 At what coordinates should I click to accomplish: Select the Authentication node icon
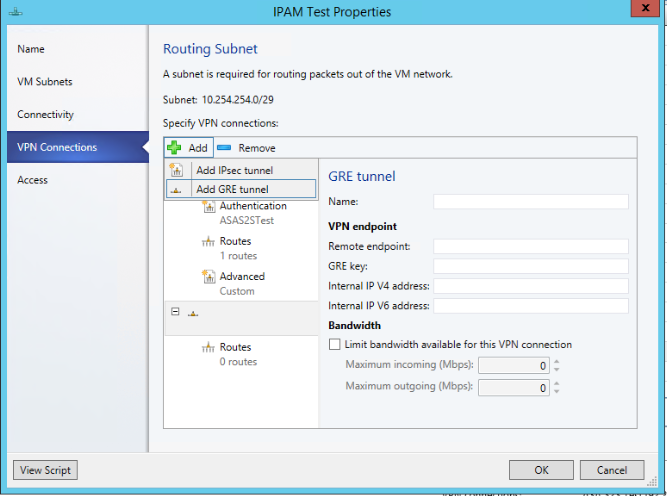click(209, 207)
